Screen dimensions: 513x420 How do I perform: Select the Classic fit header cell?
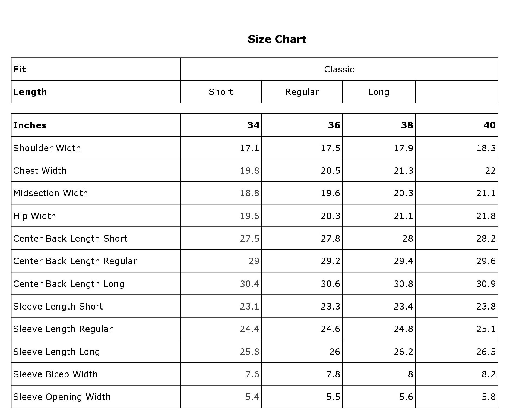click(x=339, y=70)
